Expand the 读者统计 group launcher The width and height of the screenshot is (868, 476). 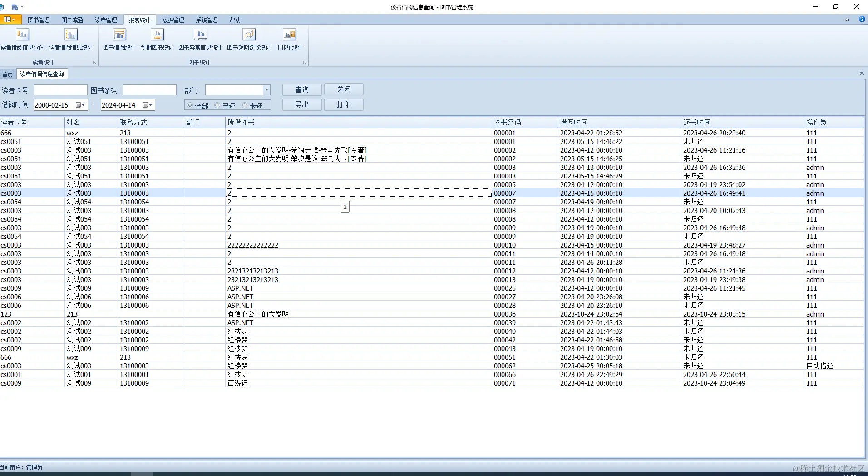[x=94, y=63]
